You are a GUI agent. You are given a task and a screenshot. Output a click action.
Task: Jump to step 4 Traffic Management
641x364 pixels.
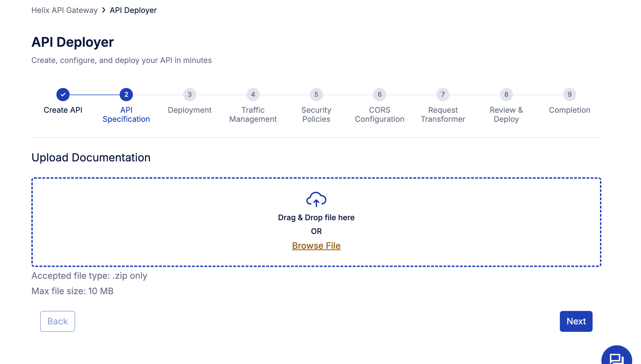253,95
